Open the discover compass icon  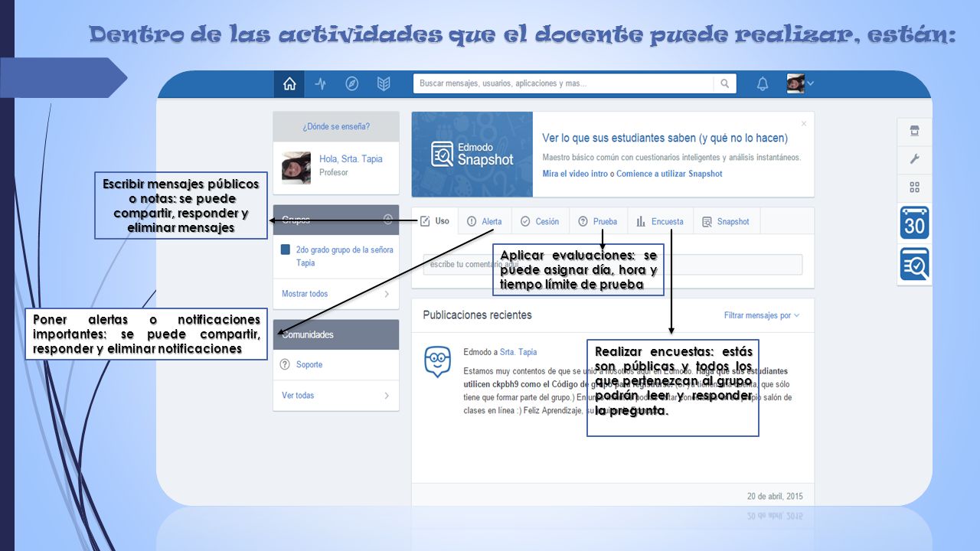coord(352,84)
